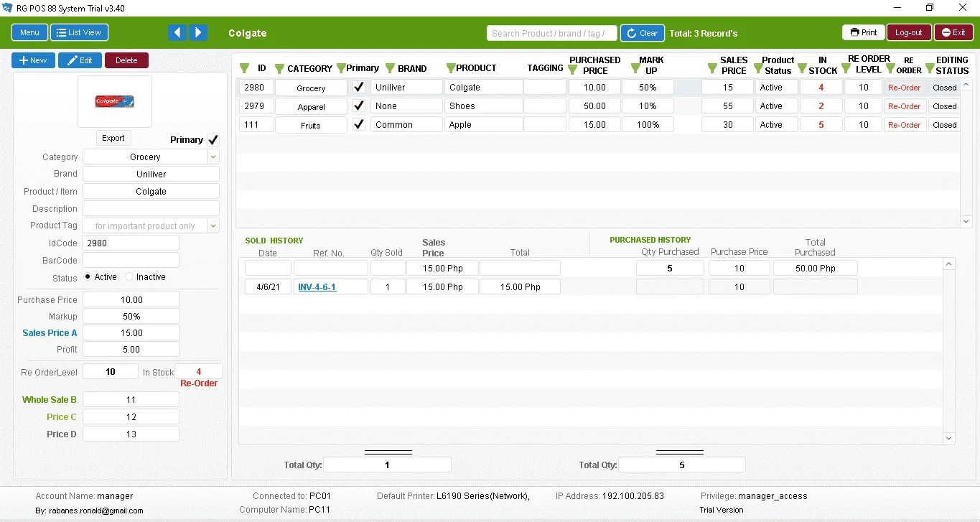Select the row with ID 2980

[x=599, y=88]
